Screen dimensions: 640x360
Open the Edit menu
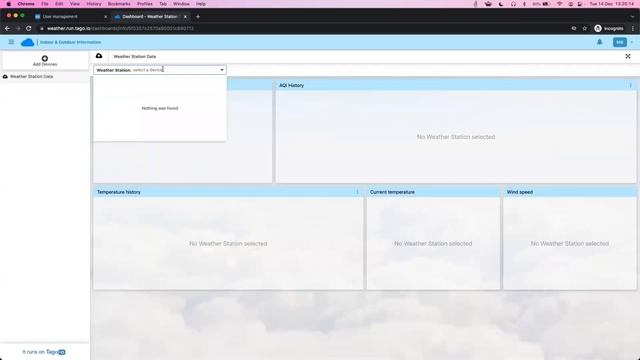click(59, 4)
